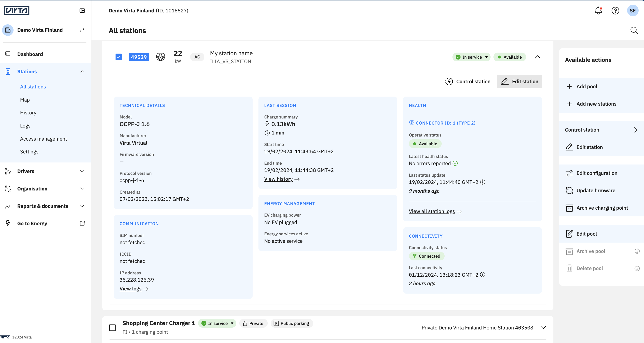
Task: Click the connector plug icon beside 49529
Action: pyautogui.click(x=160, y=57)
